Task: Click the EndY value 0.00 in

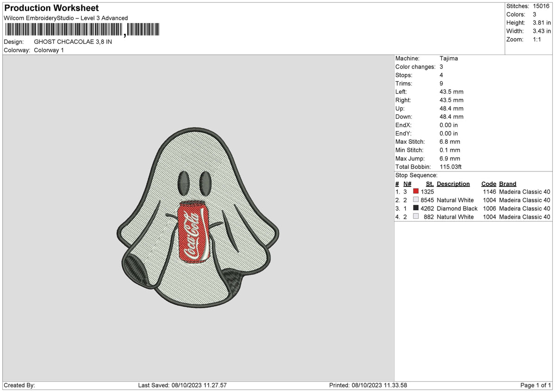Action: (x=449, y=134)
